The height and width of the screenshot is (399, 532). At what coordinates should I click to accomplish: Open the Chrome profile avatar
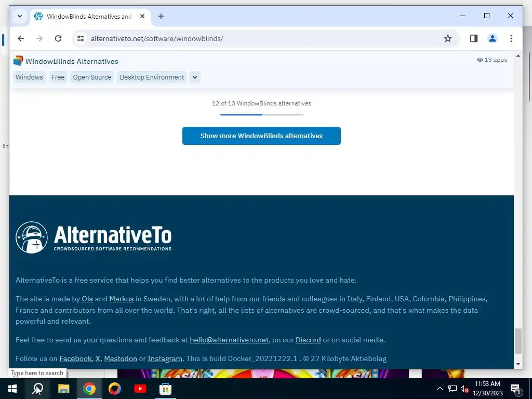493,38
